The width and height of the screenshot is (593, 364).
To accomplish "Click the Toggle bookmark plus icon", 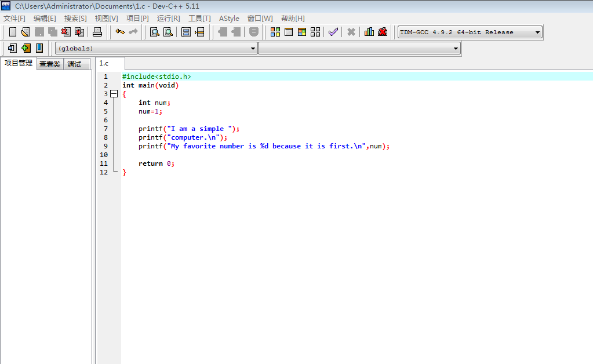I will click(x=26, y=48).
